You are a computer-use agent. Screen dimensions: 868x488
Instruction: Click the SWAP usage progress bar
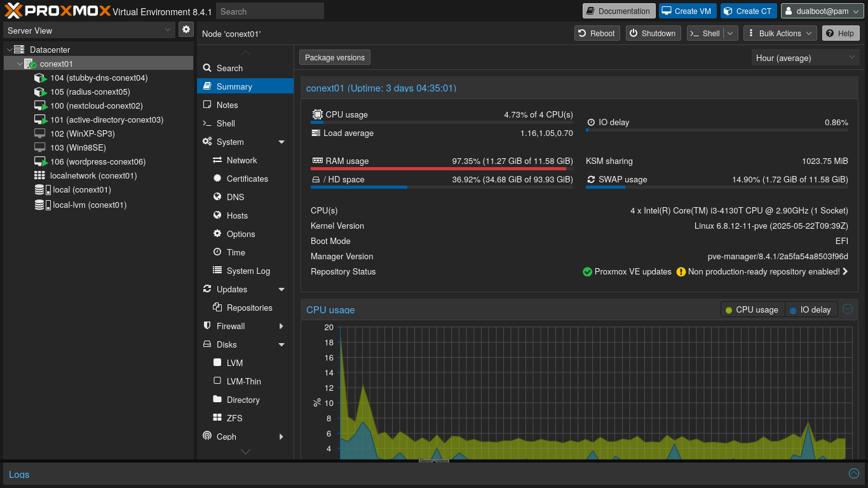click(717, 187)
